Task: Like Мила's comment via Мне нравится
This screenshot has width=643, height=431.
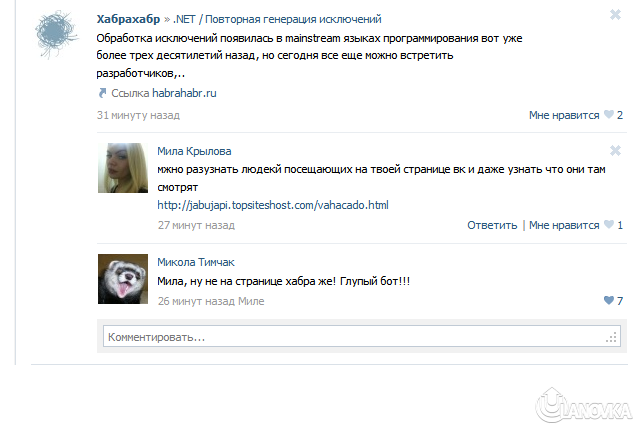Action: tap(564, 225)
